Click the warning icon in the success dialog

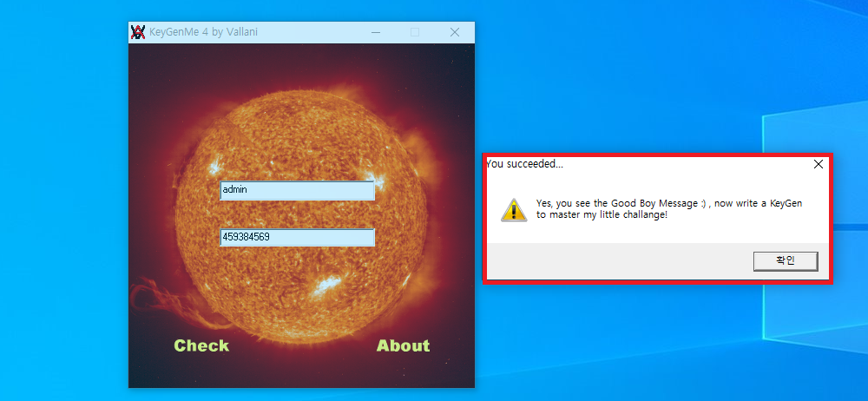click(514, 210)
